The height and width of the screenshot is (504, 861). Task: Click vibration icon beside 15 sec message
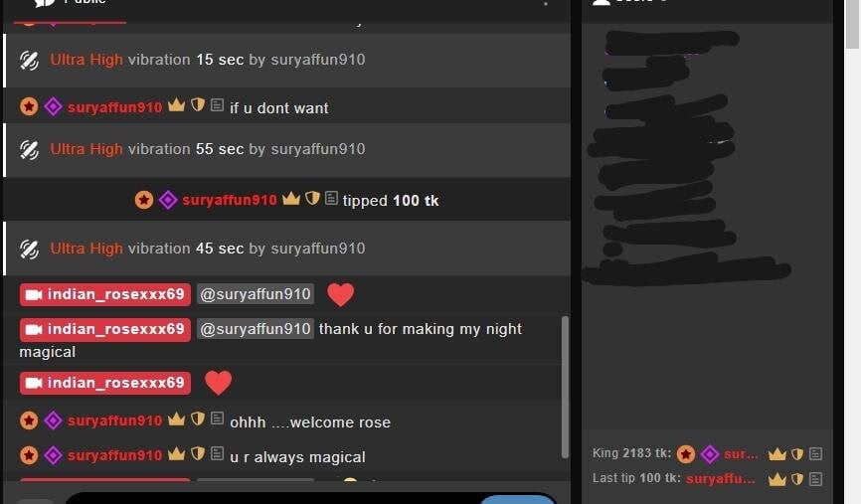(x=29, y=61)
